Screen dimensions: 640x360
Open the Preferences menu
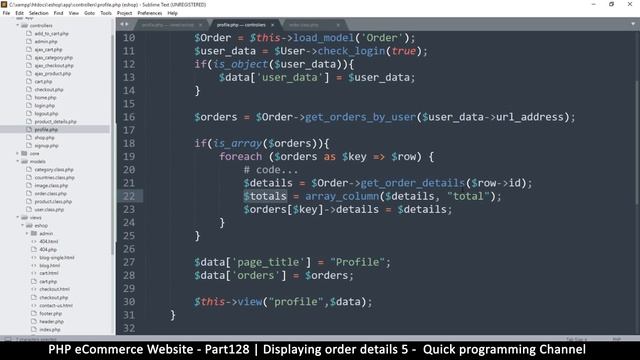tap(150, 13)
